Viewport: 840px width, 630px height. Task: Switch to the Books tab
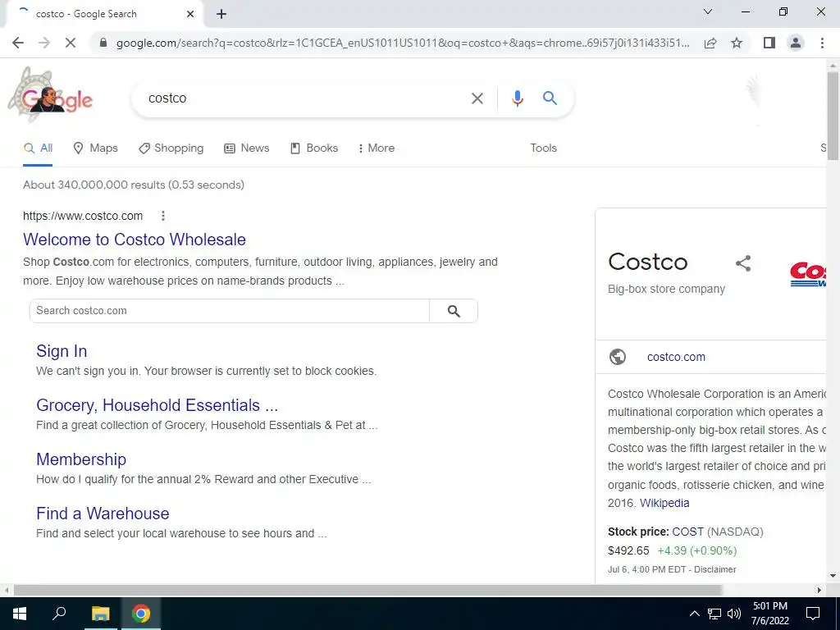pyautogui.click(x=314, y=148)
